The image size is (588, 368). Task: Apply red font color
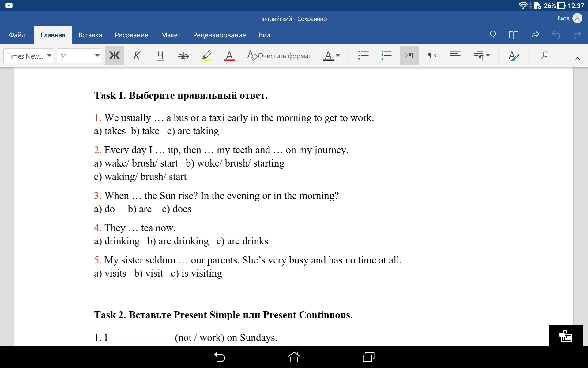tap(229, 56)
